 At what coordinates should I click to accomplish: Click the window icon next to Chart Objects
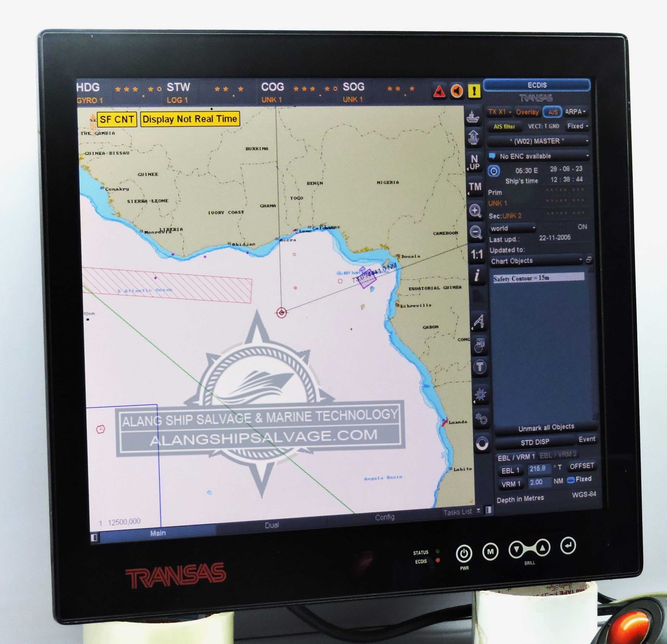point(589,260)
